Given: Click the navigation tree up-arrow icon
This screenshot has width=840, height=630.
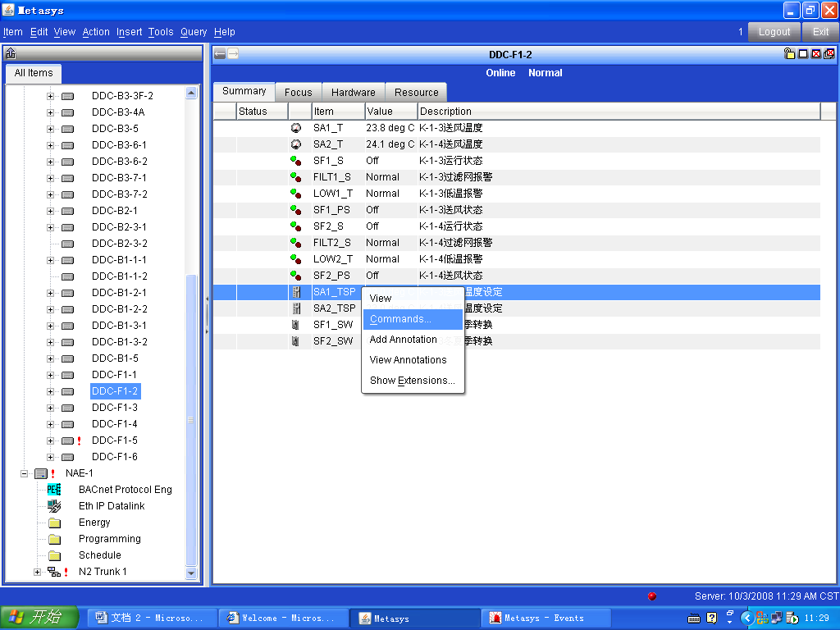Looking at the screenshot, I should (x=11, y=54).
